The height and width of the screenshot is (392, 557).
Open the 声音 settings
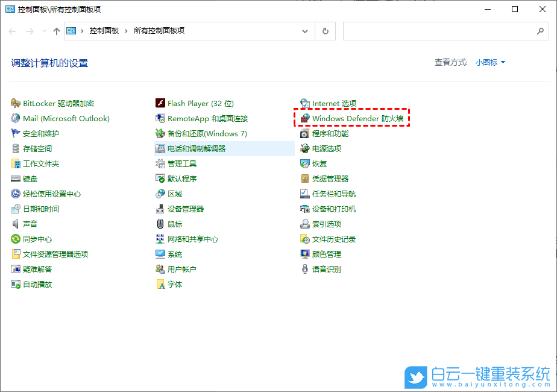point(30,224)
